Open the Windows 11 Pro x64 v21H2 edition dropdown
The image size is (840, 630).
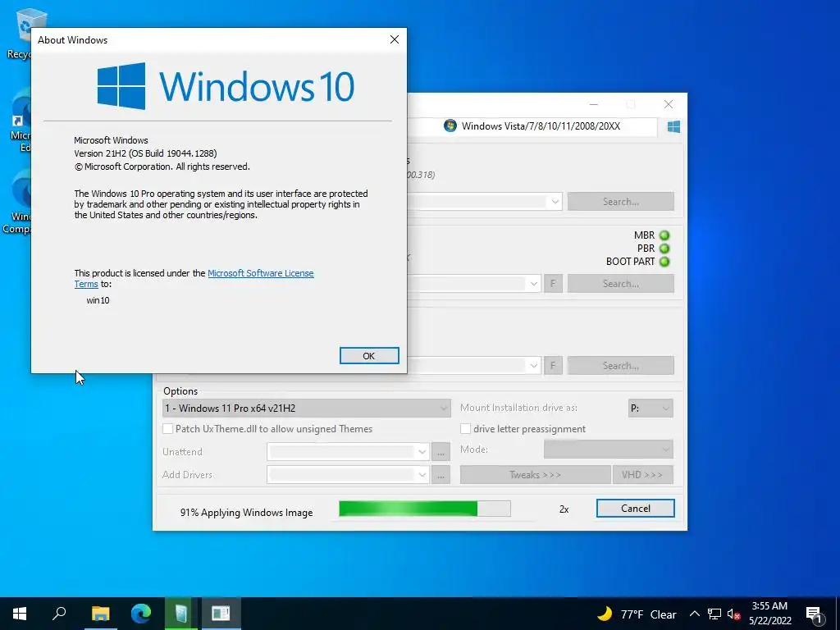pyautogui.click(x=307, y=409)
